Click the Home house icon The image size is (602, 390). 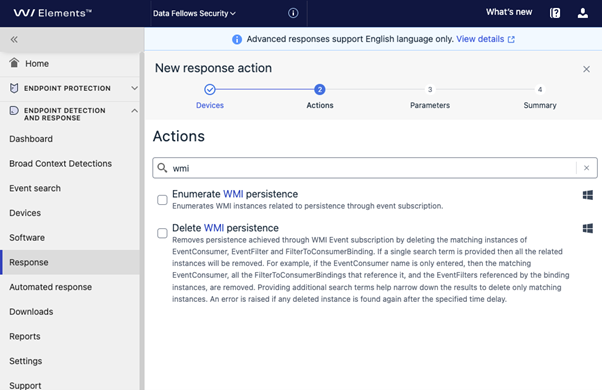tap(14, 63)
